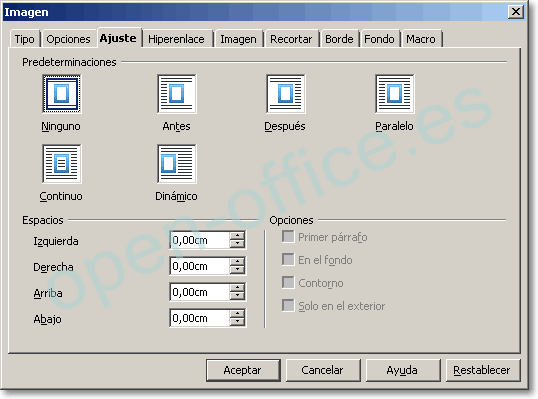The width and height of the screenshot is (538, 399).
Task: Decrease the Abajo spacing with down arrow
Action: click(237, 322)
